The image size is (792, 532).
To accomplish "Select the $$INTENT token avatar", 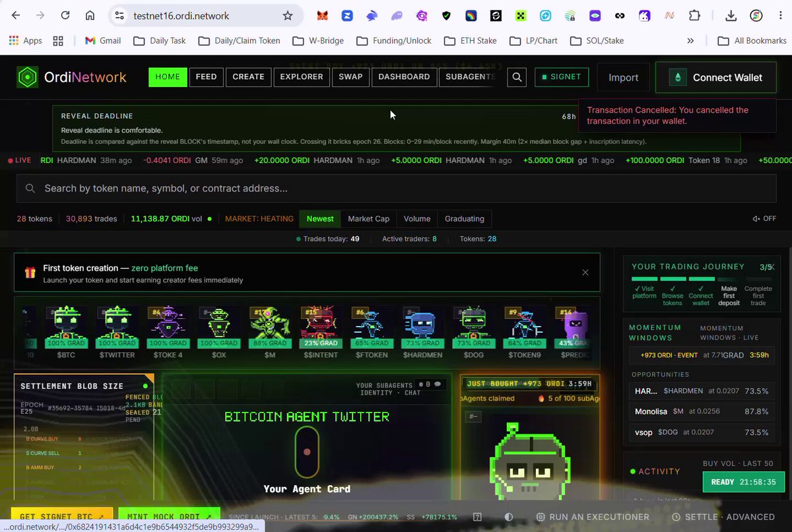I will click(319, 328).
